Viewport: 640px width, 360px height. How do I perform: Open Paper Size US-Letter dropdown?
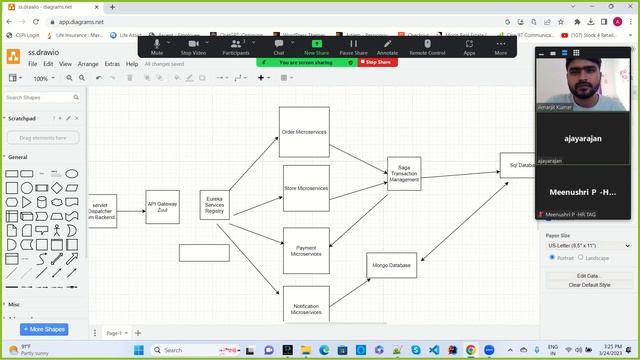(x=589, y=246)
